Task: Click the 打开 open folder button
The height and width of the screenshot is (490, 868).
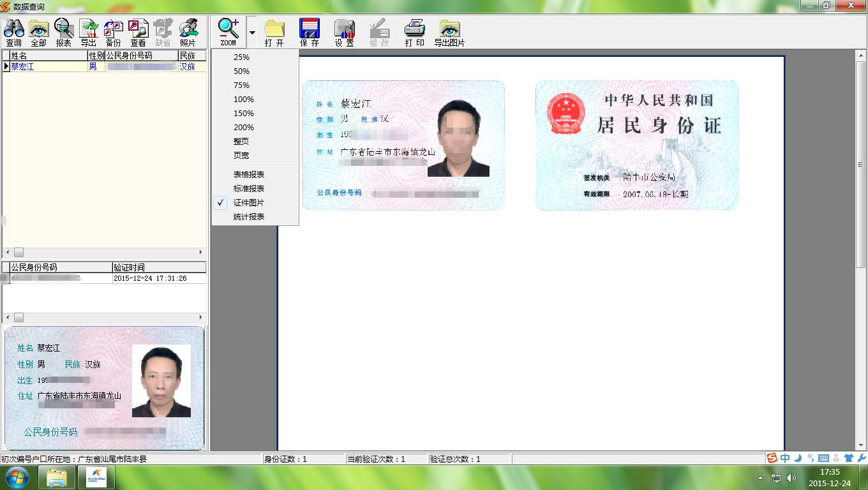Action: click(x=274, y=32)
